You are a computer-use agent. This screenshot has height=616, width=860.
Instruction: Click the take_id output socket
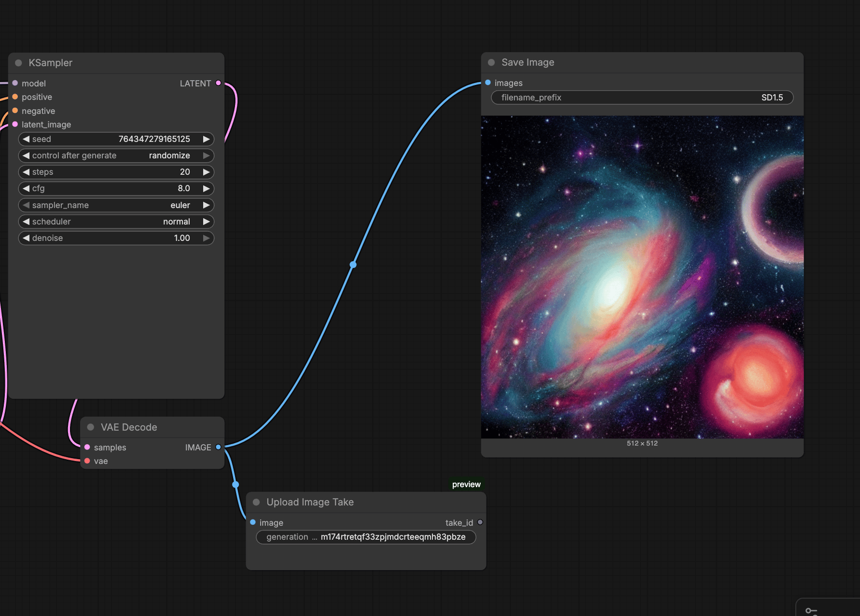tap(480, 522)
